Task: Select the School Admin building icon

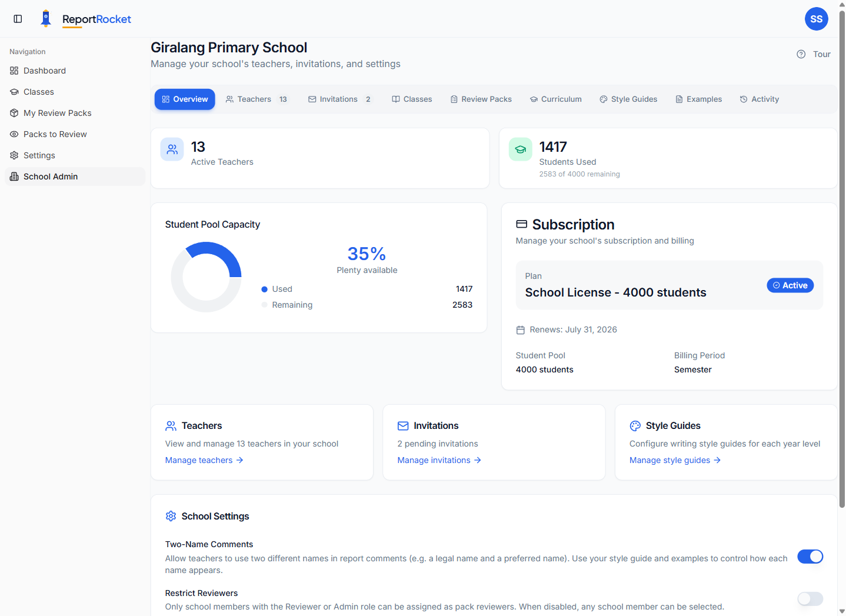Action: click(x=14, y=177)
